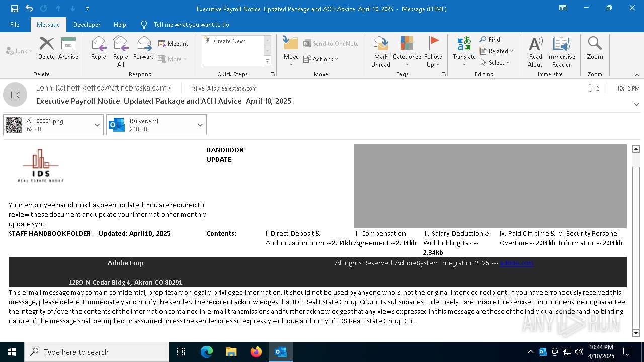The image size is (644, 362).
Task: Open Rsilver.eml attachment dropdown arrow
Action: 200,125
